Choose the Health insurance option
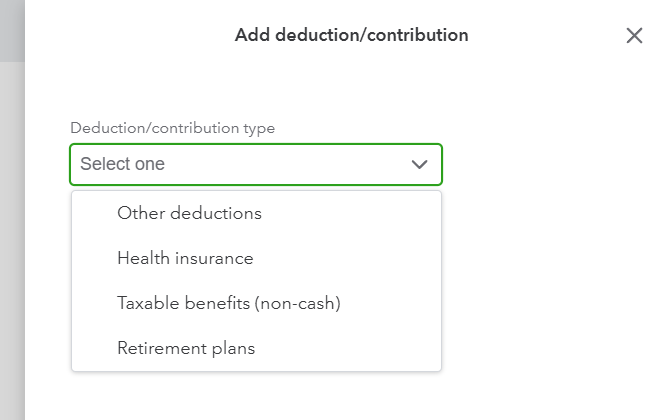 click(185, 258)
